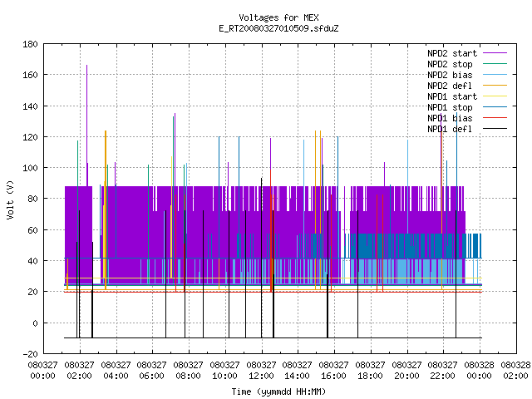532x399 pixels.
Task: Click the y-axis label 'Volt (V)'
Action: click(10, 199)
